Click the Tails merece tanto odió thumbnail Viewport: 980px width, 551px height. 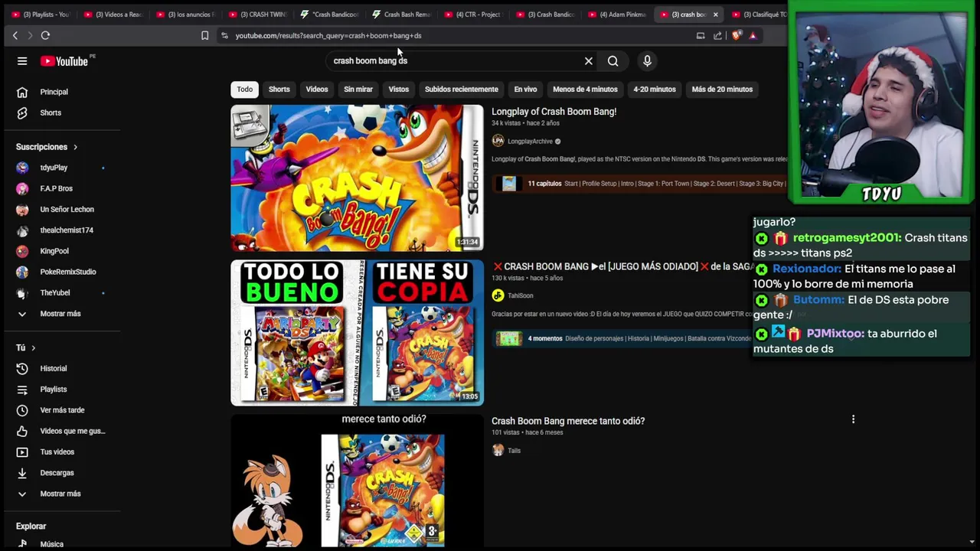click(x=358, y=481)
